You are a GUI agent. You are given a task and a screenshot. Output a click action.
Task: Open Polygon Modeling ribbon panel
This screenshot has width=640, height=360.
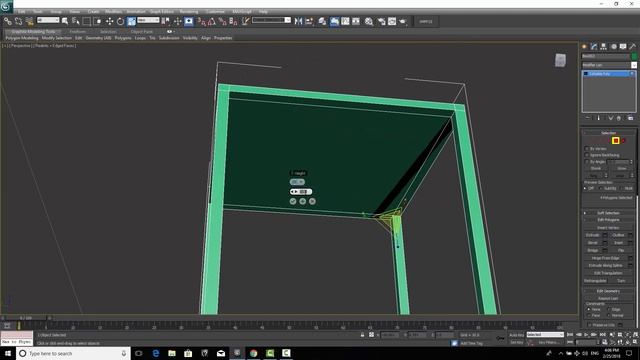(x=22, y=38)
